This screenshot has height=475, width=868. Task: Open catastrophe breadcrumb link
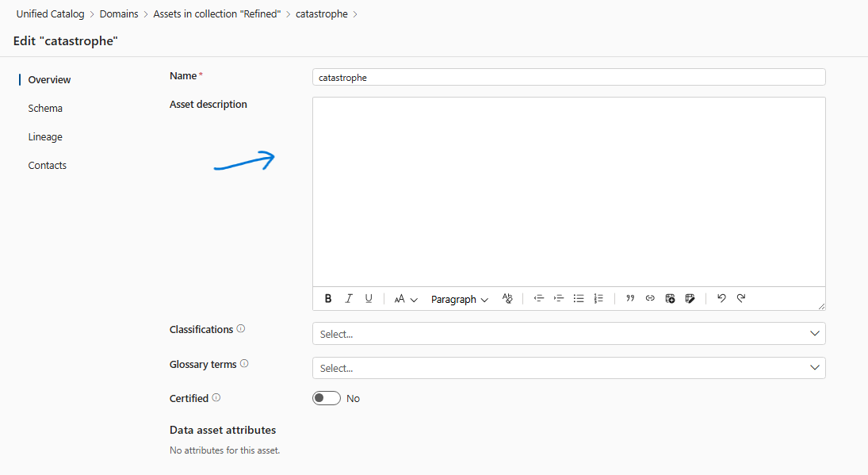click(x=322, y=13)
